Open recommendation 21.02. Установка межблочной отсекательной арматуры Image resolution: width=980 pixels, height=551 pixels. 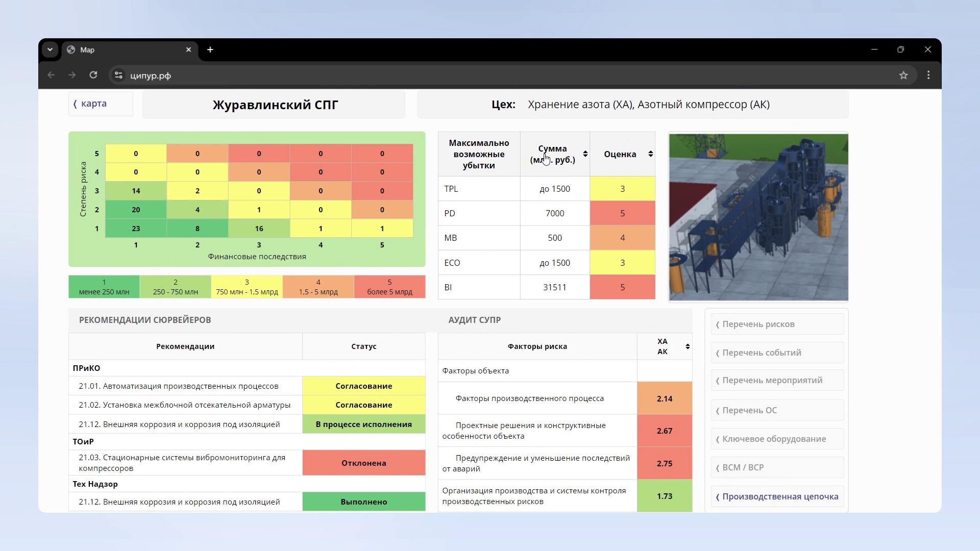click(185, 405)
